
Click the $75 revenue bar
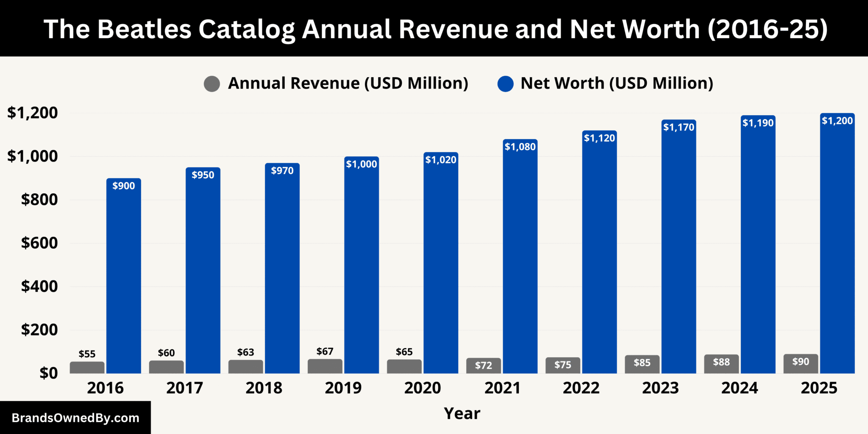click(x=562, y=365)
